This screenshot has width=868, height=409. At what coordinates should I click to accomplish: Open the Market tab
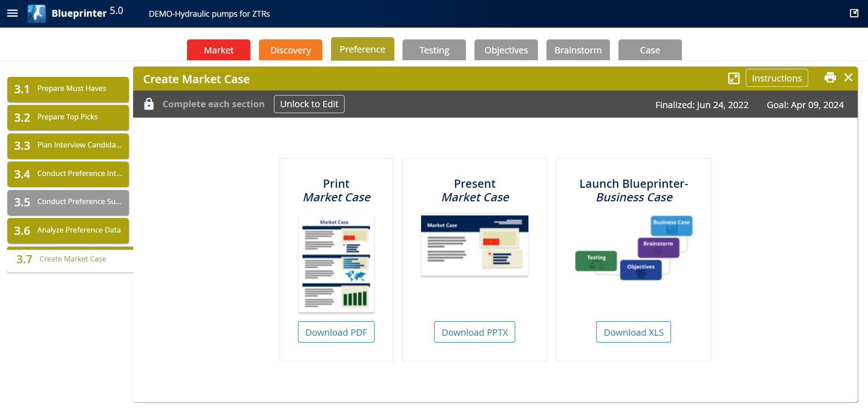219,50
